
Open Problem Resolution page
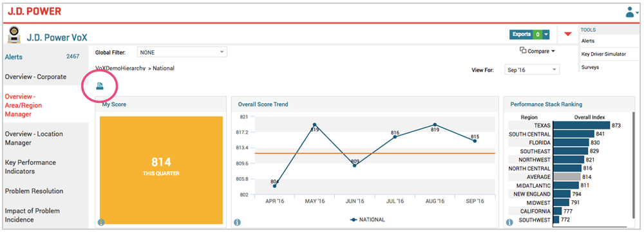pyautogui.click(x=34, y=191)
